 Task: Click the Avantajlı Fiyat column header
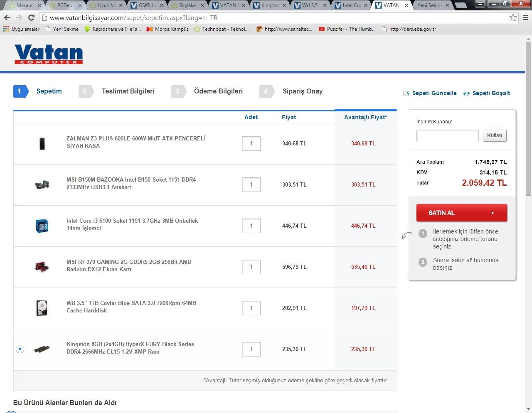pos(365,117)
